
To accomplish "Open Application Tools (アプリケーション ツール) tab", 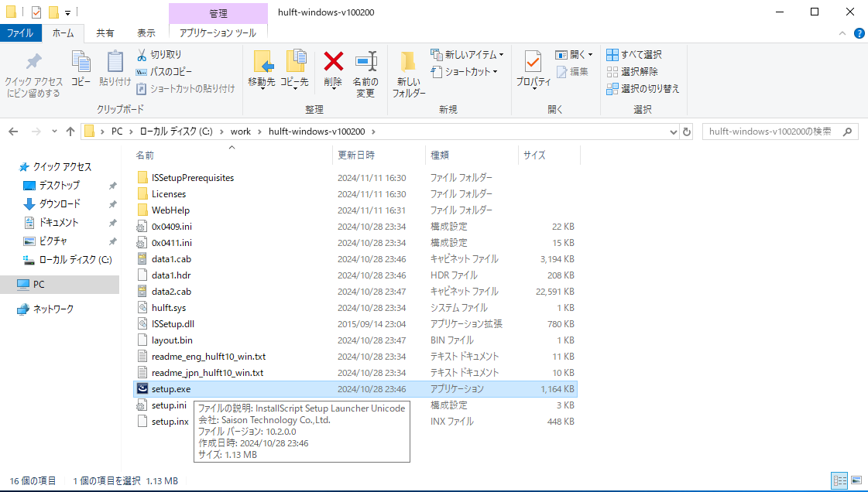I will click(218, 33).
